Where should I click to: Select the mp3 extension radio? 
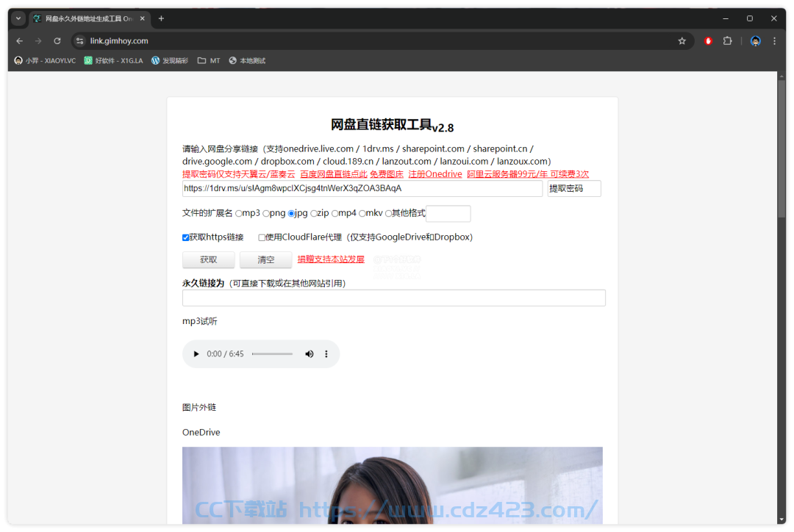238,214
